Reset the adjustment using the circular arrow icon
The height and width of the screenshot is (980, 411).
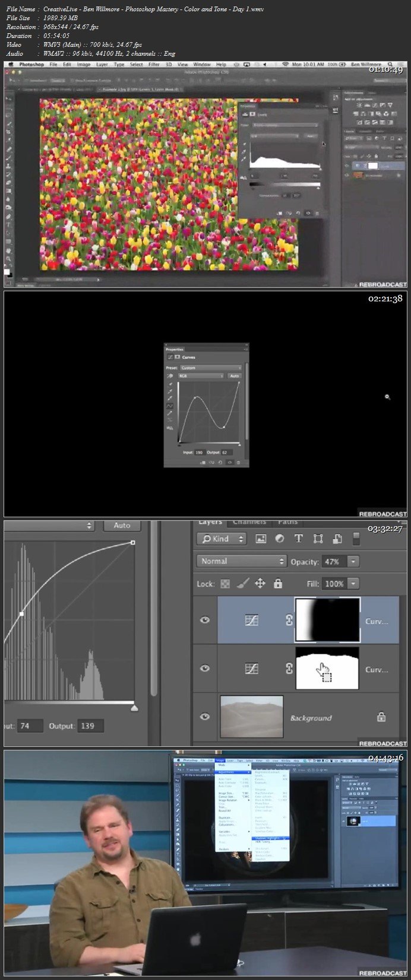(220, 463)
